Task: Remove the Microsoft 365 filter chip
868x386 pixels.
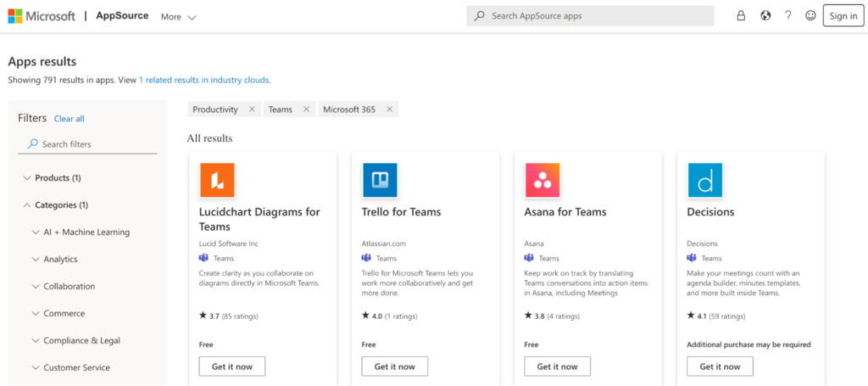Action: point(389,109)
